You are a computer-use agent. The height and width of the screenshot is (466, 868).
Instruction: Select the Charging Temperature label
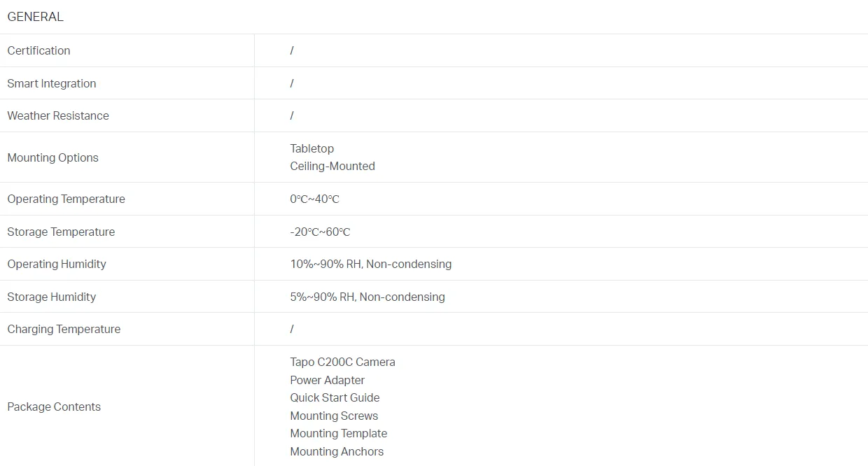[64, 329]
